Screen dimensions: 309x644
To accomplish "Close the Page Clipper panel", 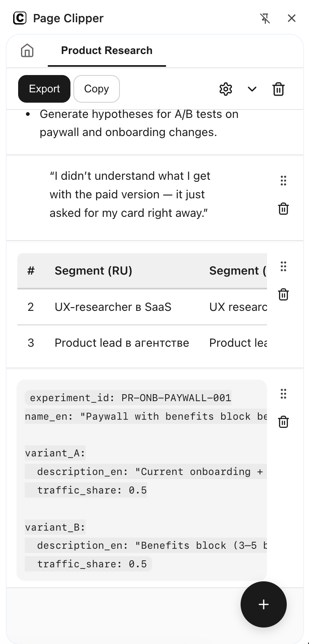I will point(292,18).
